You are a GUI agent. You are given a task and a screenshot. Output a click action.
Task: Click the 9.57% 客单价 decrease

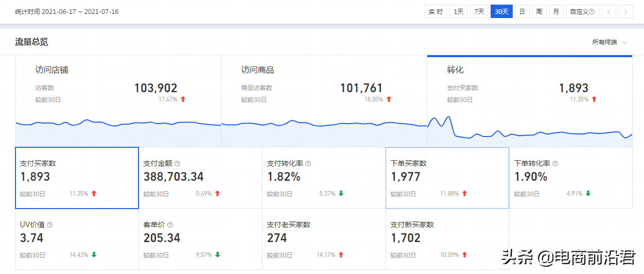(204, 255)
